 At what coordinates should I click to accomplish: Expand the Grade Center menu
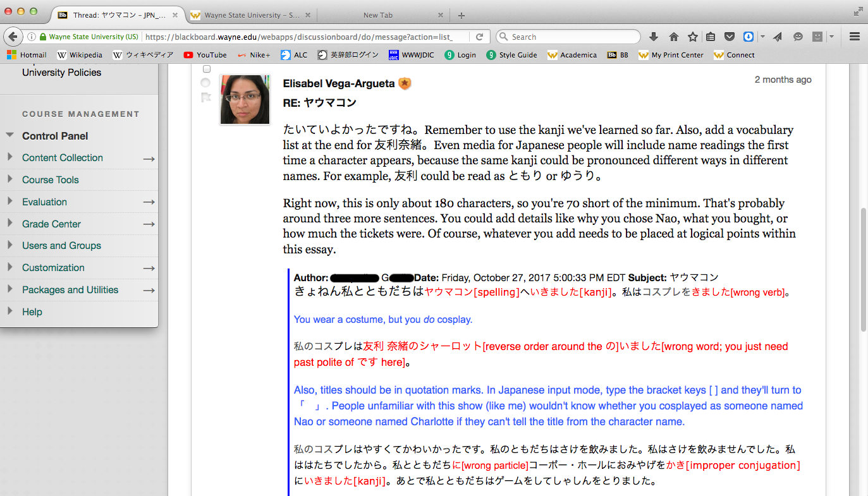pos(9,223)
